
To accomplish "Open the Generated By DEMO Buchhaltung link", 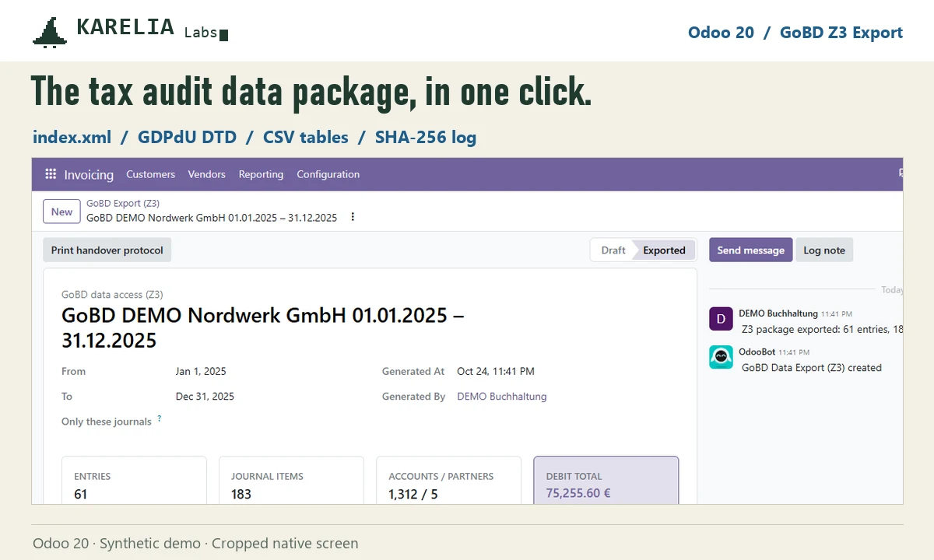I will pyautogui.click(x=502, y=397).
